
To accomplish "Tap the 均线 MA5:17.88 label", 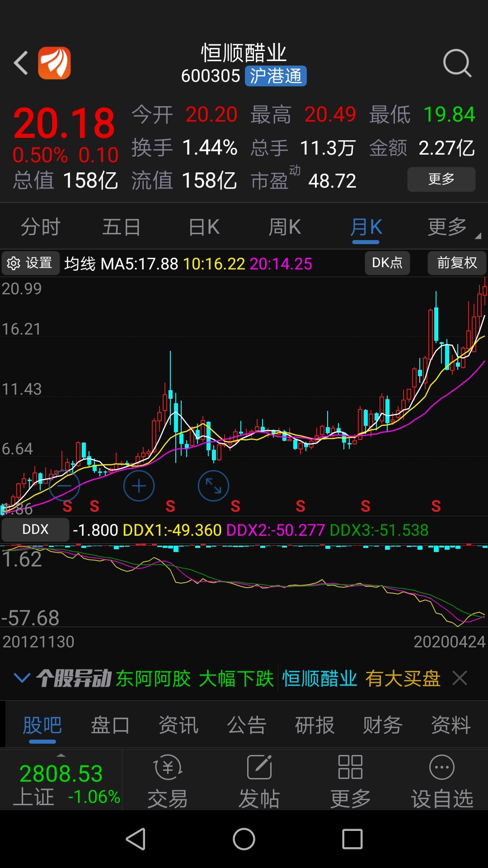I will pyautogui.click(x=121, y=264).
